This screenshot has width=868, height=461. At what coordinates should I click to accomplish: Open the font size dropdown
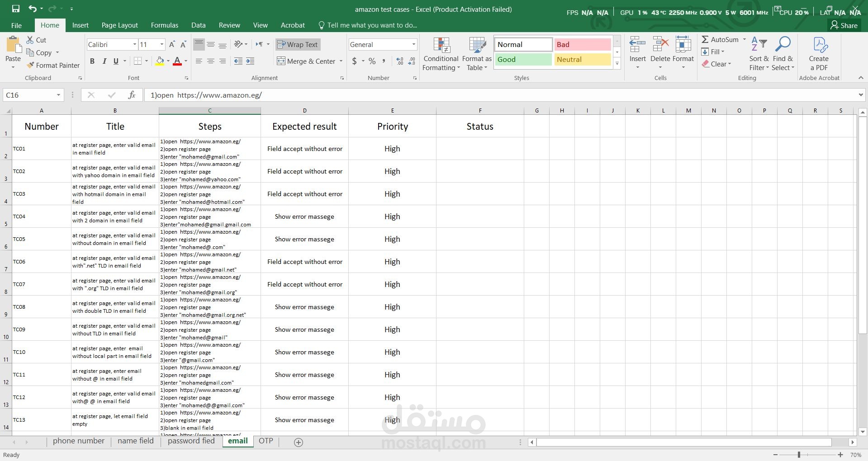tap(162, 44)
